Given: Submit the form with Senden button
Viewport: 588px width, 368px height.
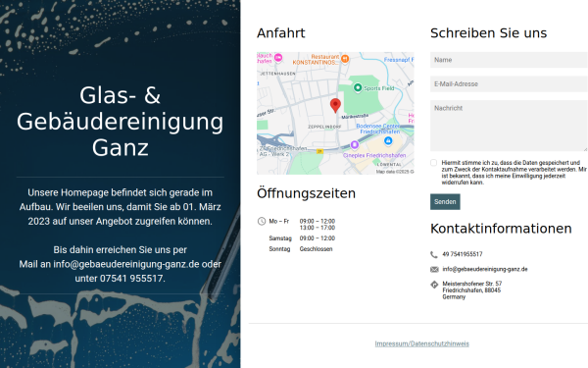Looking at the screenshot, I should point(445,201).
